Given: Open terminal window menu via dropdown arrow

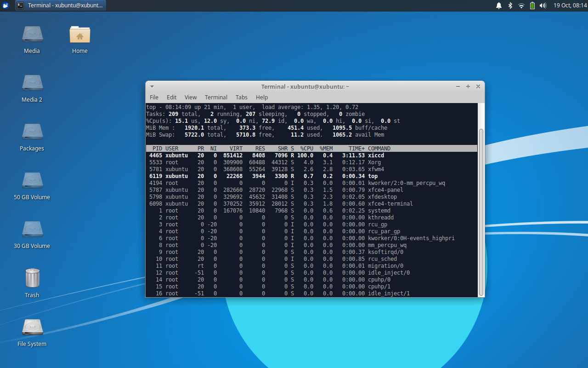Looking at the screenshot, I should pos(152,86).
